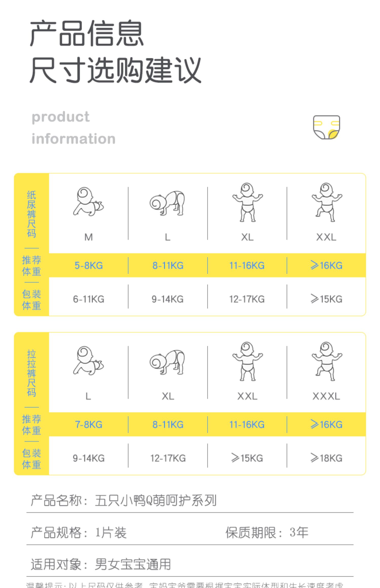Select the walking baby icon in 纸尿裤尺码 table
The height and width of the screenshot is (588, 380).
tap(327, 202)
